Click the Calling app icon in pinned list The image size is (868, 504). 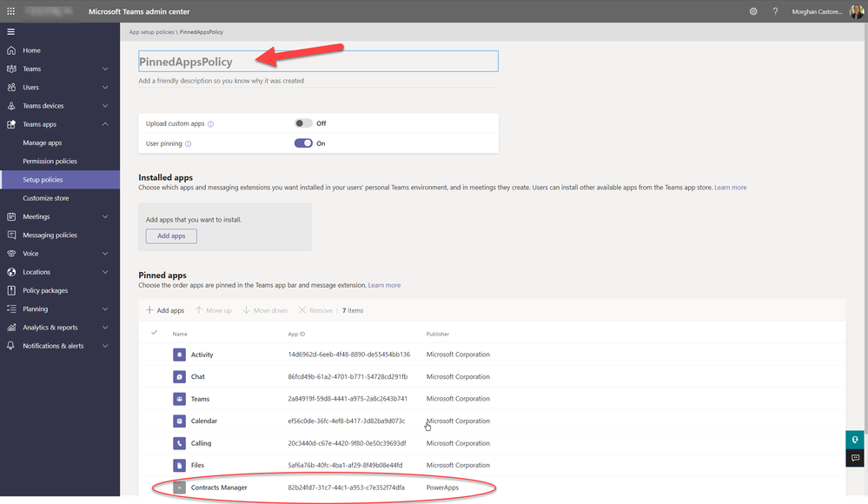click(179, 443)
